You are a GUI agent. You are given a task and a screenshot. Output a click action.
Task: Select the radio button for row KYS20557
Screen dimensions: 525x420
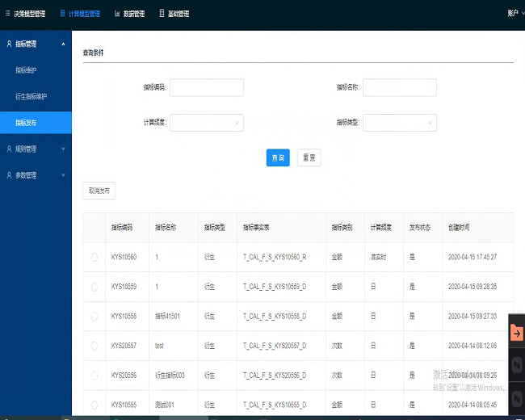click(94, 346)
